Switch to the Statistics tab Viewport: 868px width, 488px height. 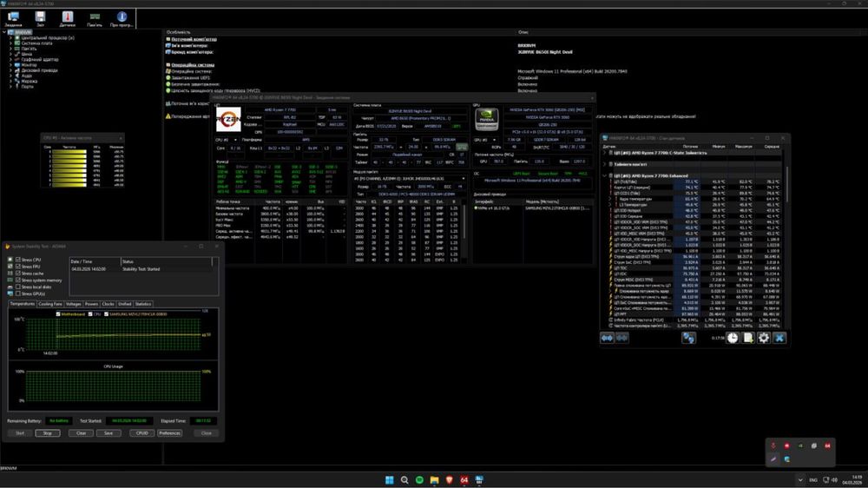143,304
